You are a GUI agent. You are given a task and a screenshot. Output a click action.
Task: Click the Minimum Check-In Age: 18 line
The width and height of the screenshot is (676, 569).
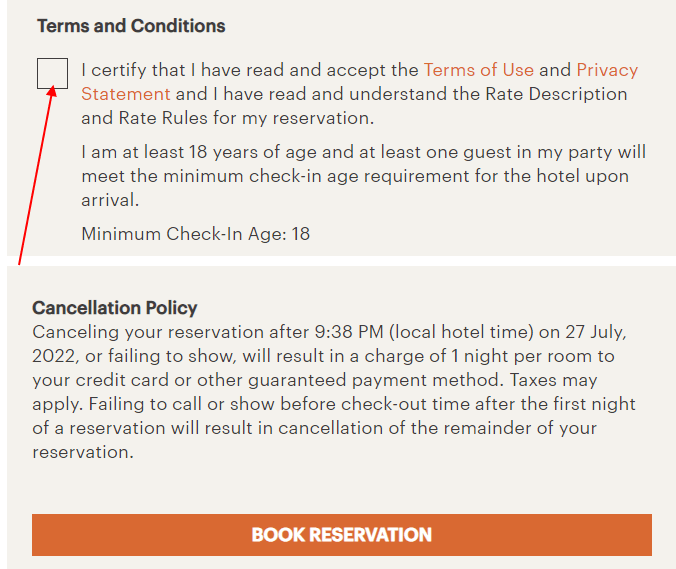tap(196, 234)
